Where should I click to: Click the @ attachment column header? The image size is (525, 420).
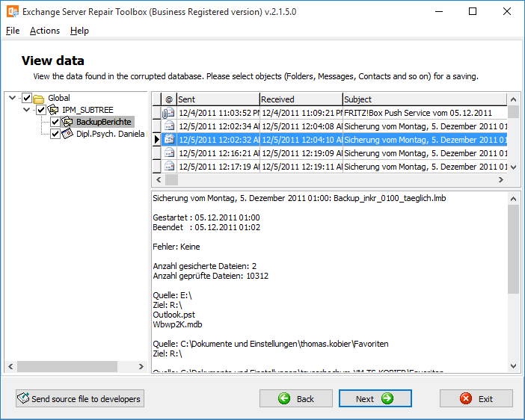point(169,99)
